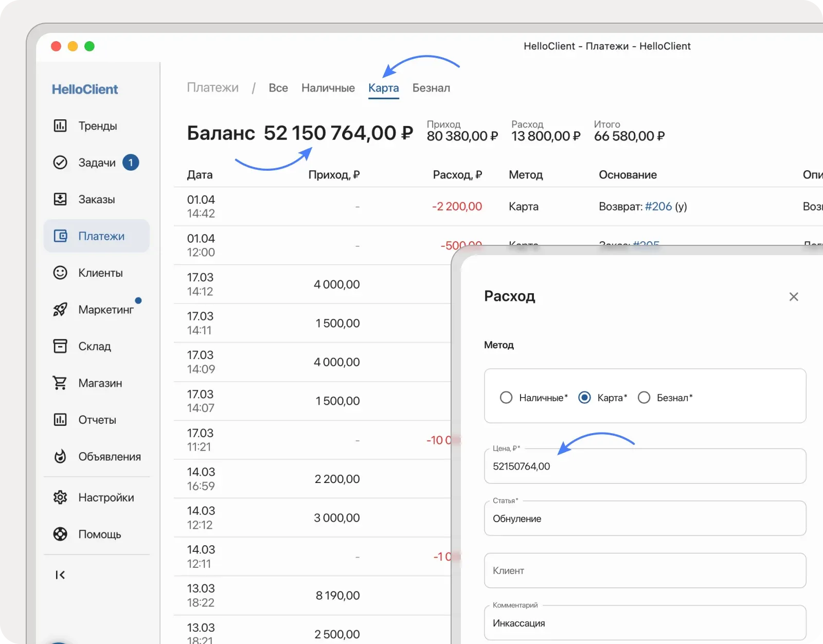The height and width of the screenshot is (644, 823).
Task: Collapse the sidebar with the arrow icon
Action: tap(60, 575)
